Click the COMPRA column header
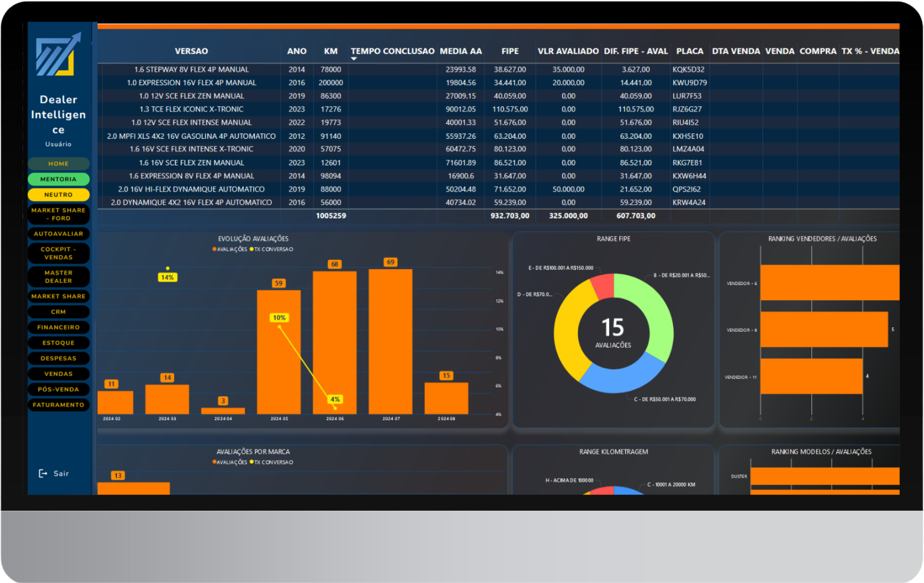 click(x=818, y=51)
